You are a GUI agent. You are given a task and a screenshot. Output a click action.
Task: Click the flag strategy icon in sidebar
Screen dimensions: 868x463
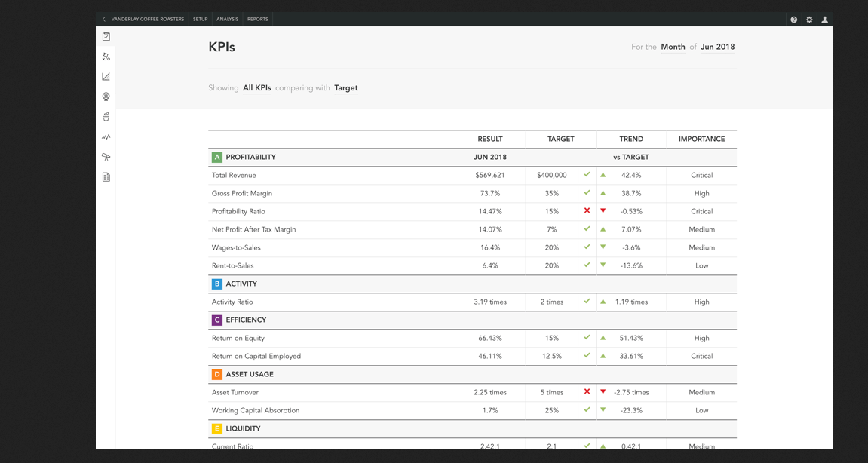106,57
